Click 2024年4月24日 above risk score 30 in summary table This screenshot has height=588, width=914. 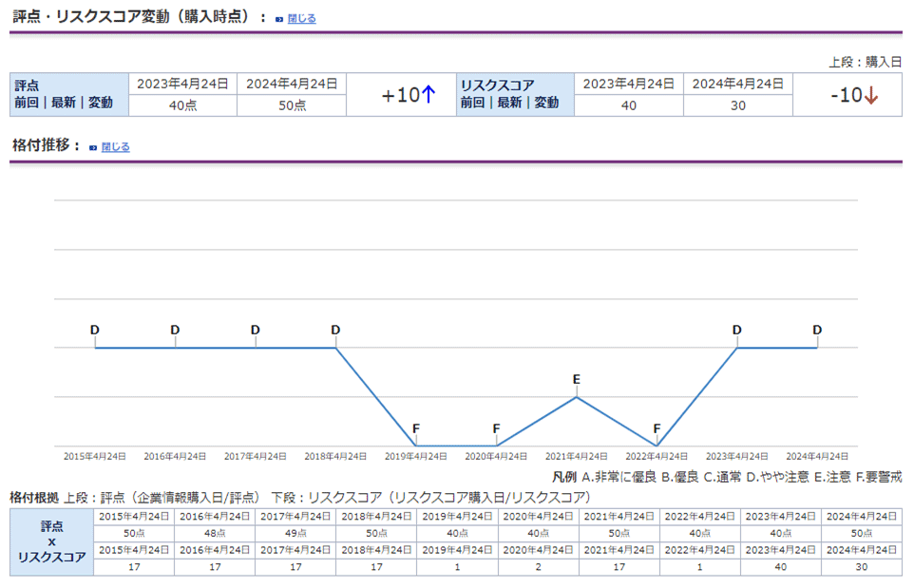click(738, 84)
